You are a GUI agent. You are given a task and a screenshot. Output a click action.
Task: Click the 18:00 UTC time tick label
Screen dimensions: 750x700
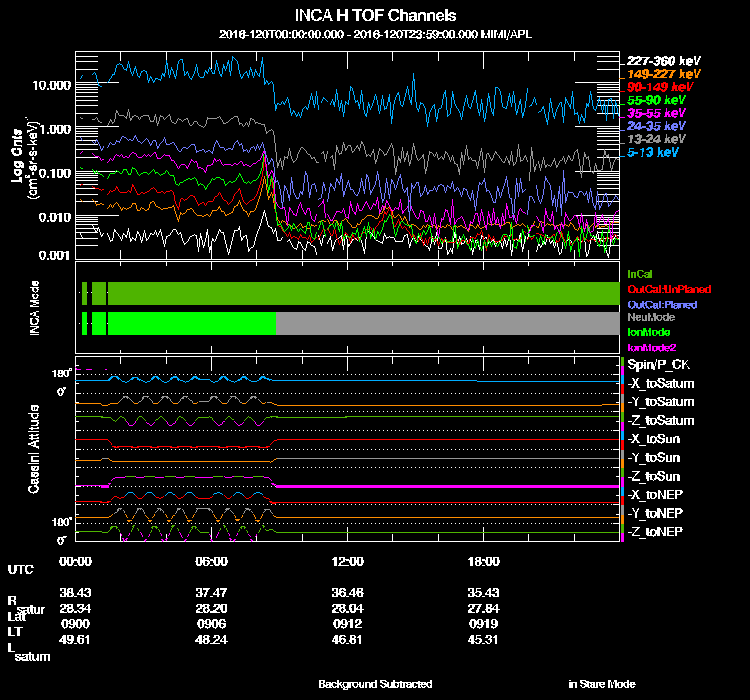pos(484,561)
